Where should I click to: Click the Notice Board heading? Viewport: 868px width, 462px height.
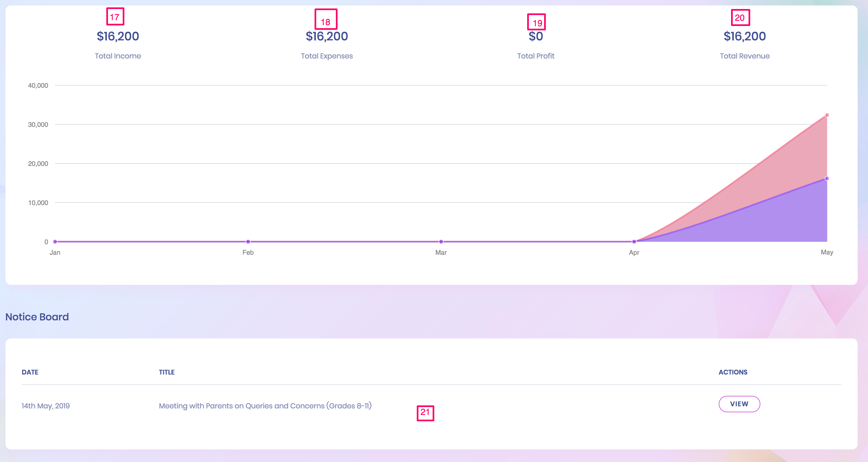[37, 317]
